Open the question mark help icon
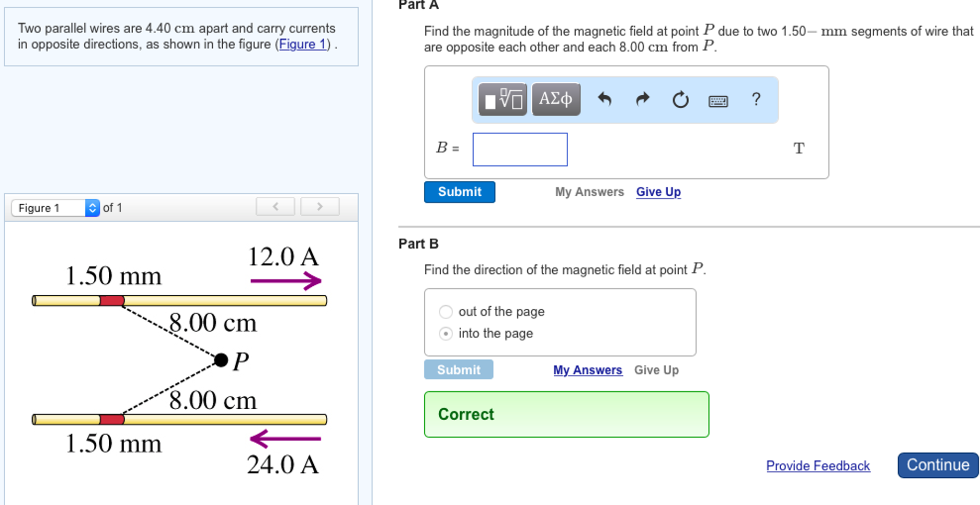 tap(756, 99)
